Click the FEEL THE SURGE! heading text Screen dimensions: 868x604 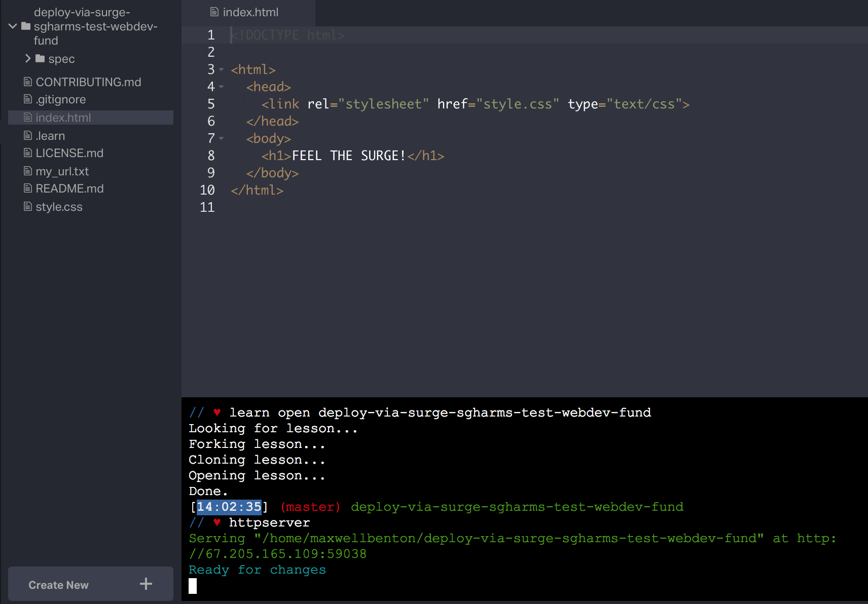[x=349, y=156]
